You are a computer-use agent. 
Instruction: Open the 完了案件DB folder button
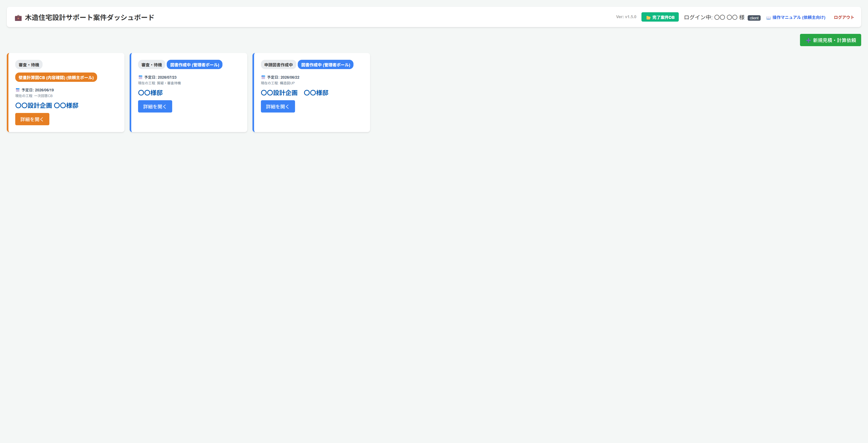click(660, 17)
